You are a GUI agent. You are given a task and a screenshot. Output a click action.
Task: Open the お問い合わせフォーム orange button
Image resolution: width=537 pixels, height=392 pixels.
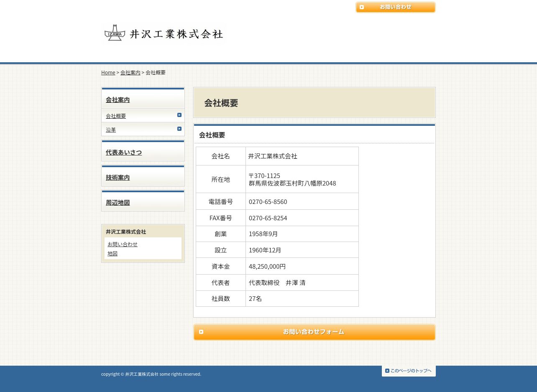click(315, 332)
